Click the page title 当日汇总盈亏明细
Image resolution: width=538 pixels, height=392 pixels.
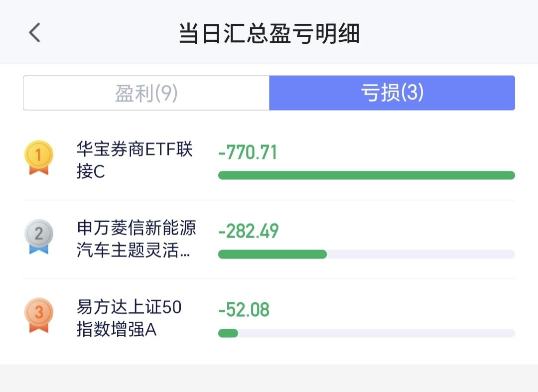[x=269, y=33]
